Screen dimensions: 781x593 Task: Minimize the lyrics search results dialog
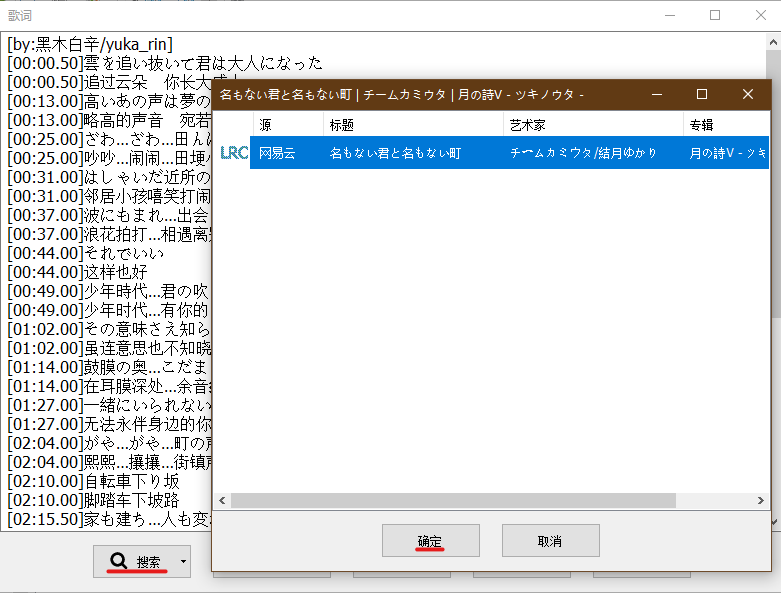pos(657,94)
